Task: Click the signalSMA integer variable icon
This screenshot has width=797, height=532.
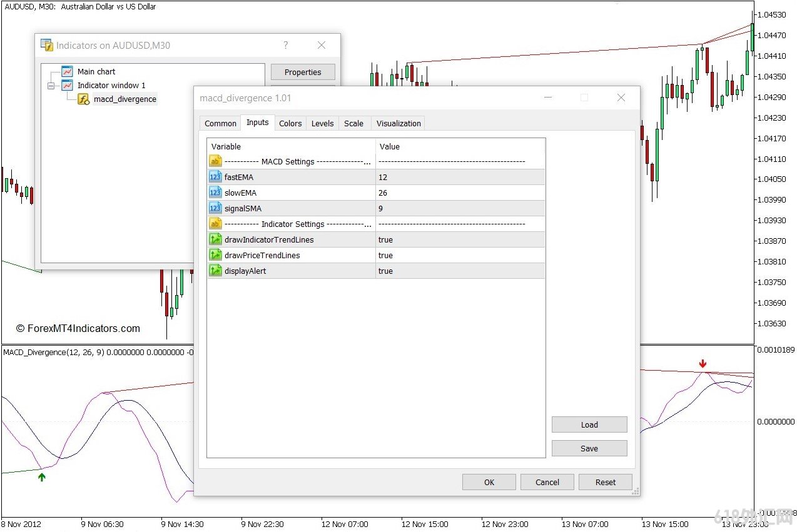Action: (x=215, y=208)
